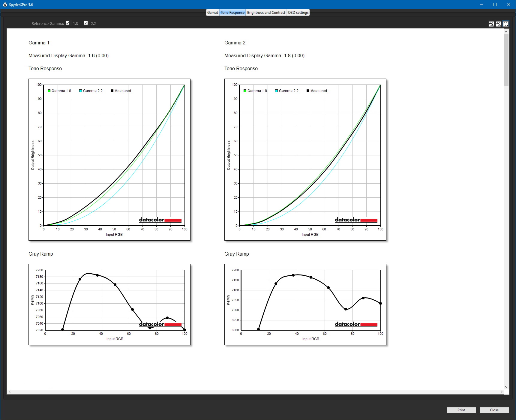This screenshot has height=420, width=516.
Task: Uncheck the 1.8 reference gamma checkbox
Action: tap(68, 23)
